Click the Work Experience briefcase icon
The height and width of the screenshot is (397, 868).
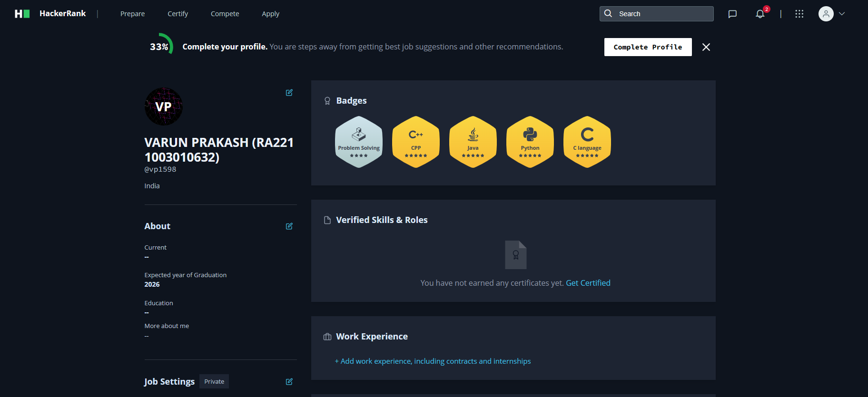click(x=327, y=337)
